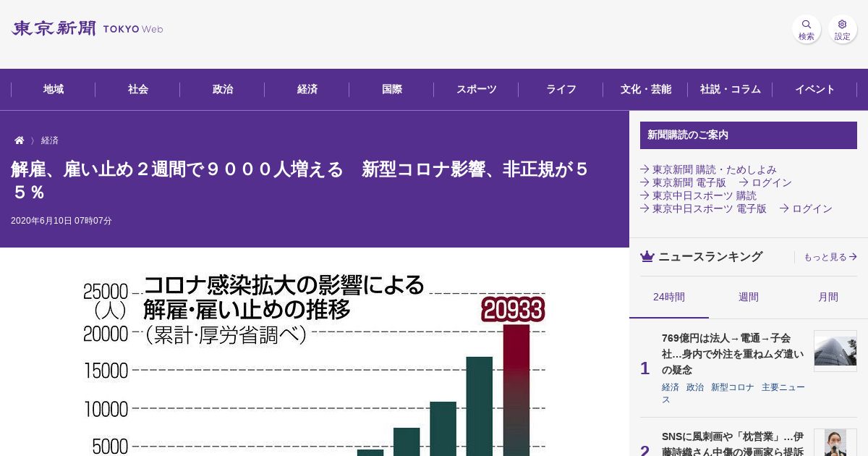Go to home via breadcrumb house icon
The height and width of the screenshot is (456, 868).
(x=20, y=140)
